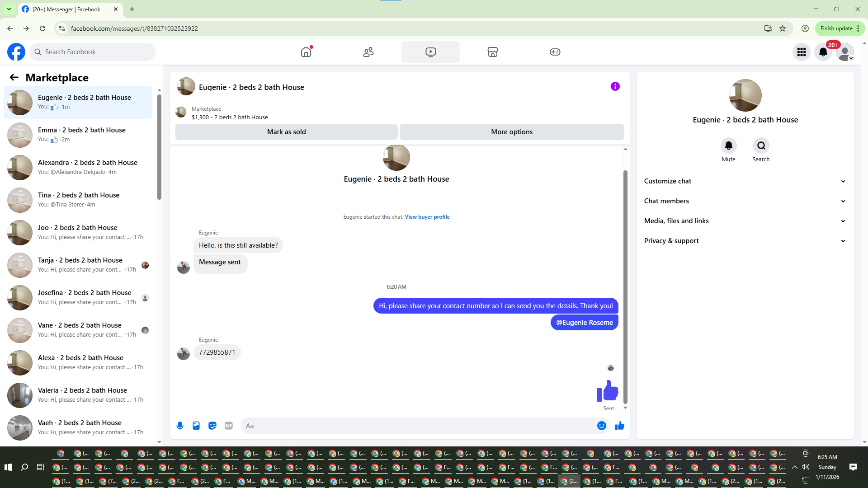
Task: Open the Valeria 2 beds 2 bath House chat
Action: 78,395
